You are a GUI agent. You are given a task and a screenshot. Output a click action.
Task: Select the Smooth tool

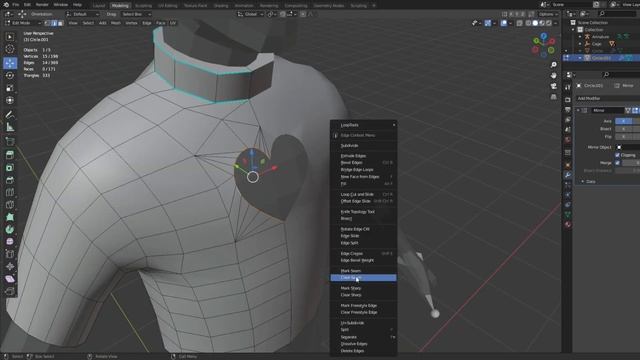(x=10, y=242)
